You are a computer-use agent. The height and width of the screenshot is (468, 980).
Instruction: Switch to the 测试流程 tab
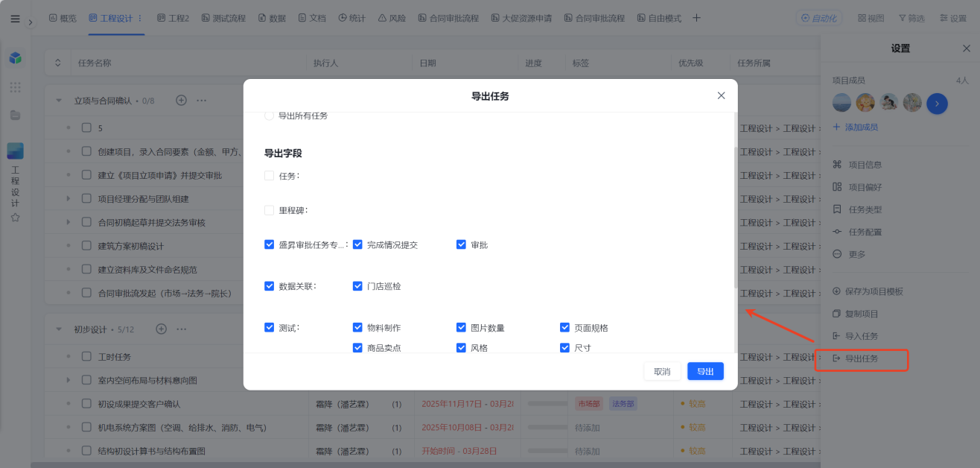point(223,18)
